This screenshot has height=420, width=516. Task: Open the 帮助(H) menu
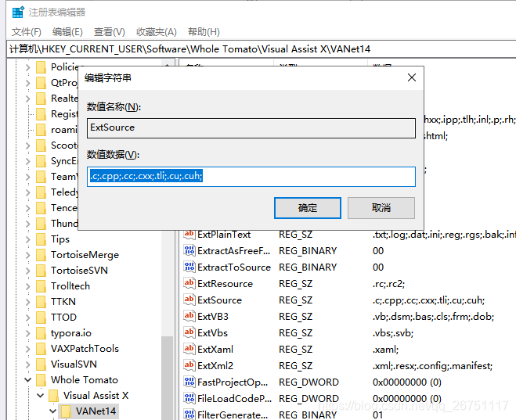pos(204,32)
